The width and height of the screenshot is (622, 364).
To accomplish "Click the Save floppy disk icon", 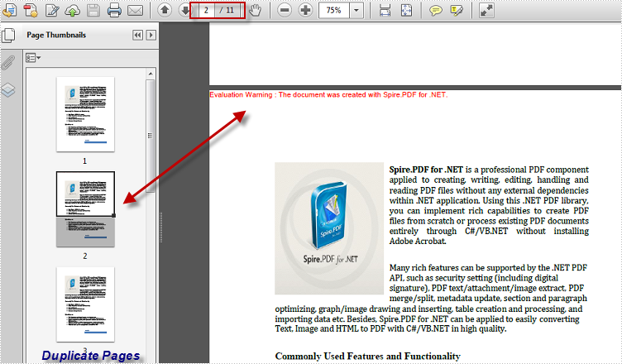I will click(x=93, y=10).
